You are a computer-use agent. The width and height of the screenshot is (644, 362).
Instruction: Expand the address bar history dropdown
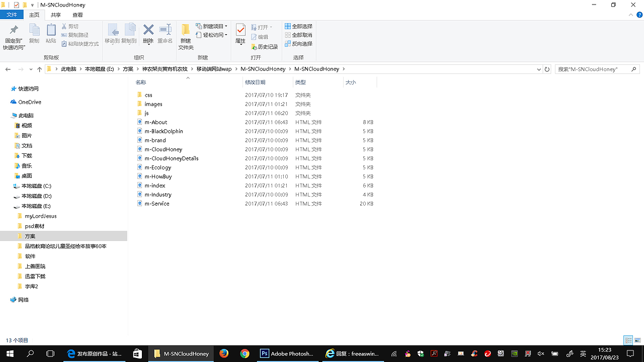click(539, 69)
